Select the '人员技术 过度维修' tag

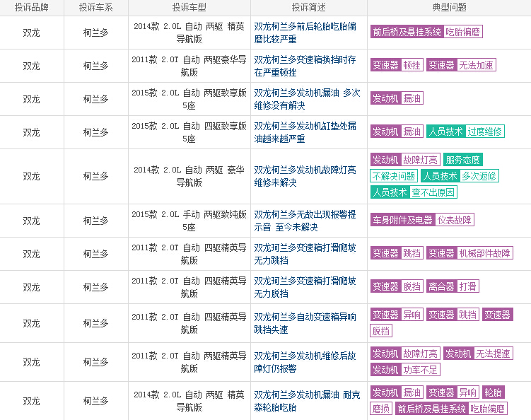pyautogui.click(x=465, y=132)
